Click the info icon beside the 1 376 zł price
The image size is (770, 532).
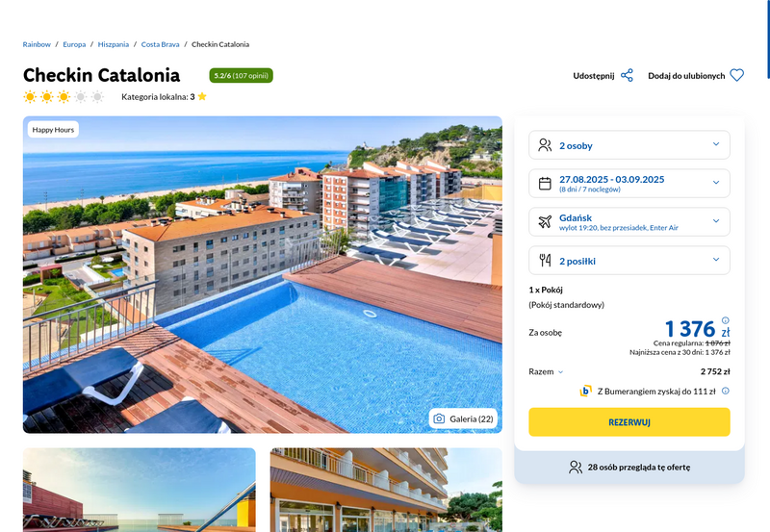(726, 320)
